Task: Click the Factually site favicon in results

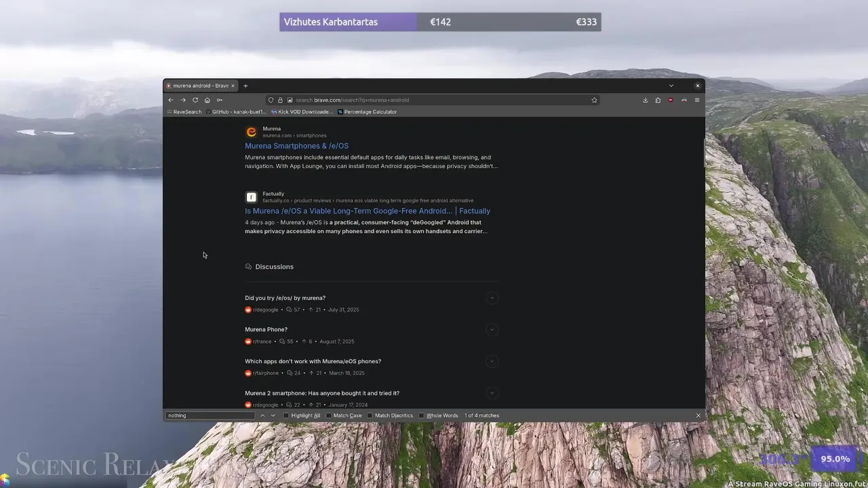Action: click(x=252, y=197)
